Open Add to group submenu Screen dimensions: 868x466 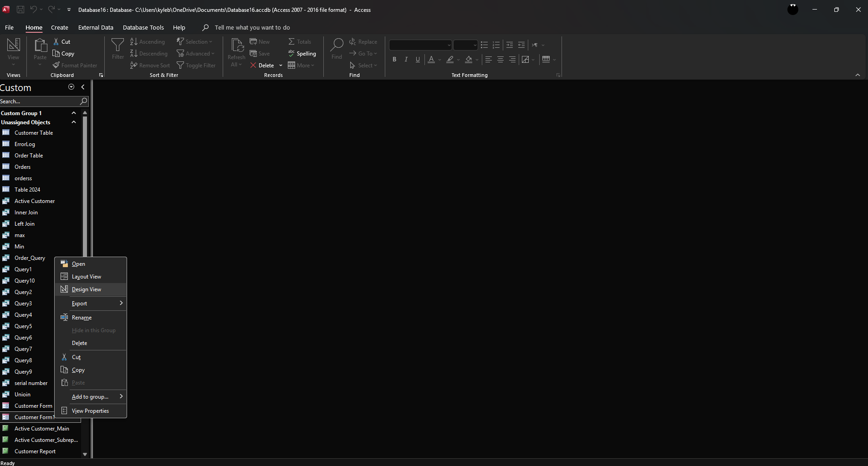tap(91, 397)
